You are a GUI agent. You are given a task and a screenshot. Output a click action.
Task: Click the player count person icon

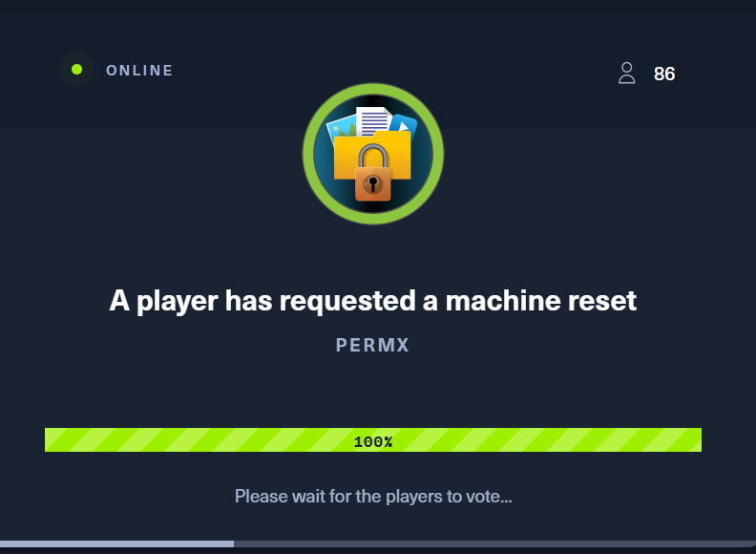(x=627, y=73)
